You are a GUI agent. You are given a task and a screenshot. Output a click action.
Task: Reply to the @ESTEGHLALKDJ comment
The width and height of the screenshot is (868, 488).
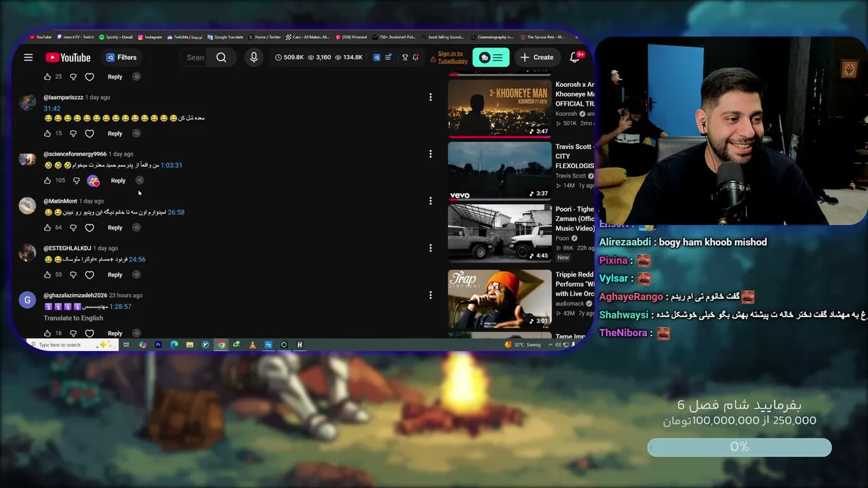(x=115, y=275)
